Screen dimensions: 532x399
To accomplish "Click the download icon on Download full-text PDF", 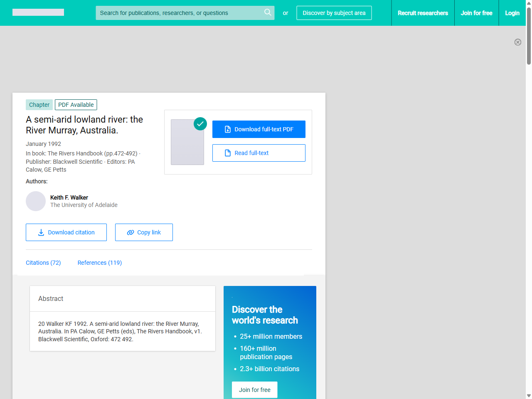I will 227,129.
